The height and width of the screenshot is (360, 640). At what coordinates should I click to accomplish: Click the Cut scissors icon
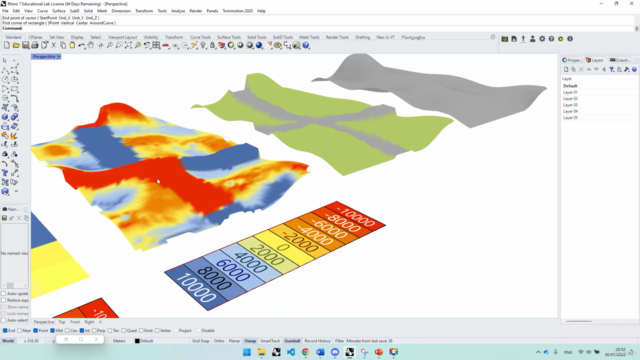53,45
